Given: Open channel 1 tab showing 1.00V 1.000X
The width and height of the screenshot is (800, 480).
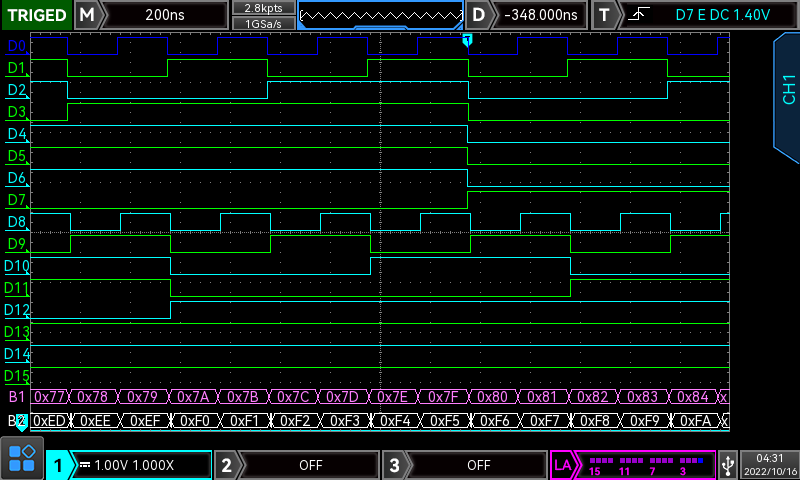Looking at the screenshot, I should point(131,465).
